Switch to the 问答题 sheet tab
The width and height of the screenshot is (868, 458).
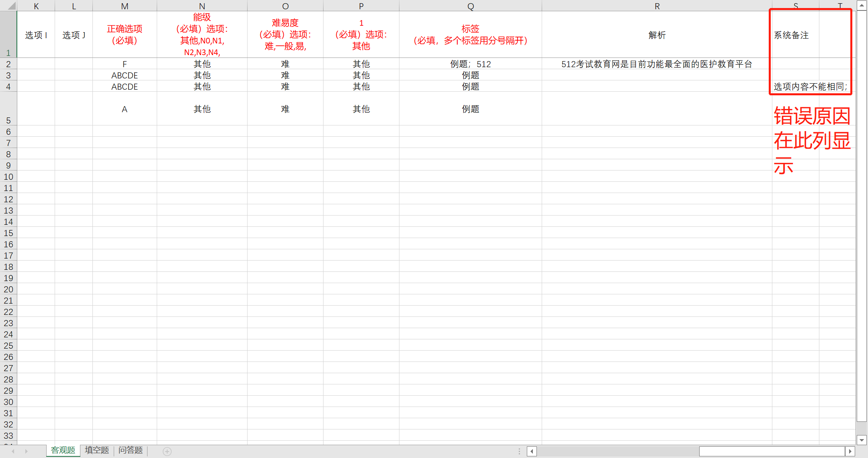131,450
